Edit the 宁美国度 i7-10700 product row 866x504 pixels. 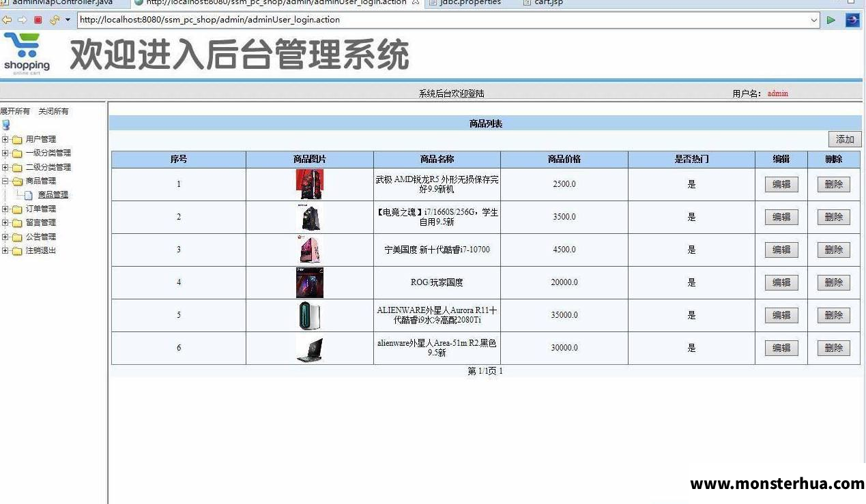[781, 250]
